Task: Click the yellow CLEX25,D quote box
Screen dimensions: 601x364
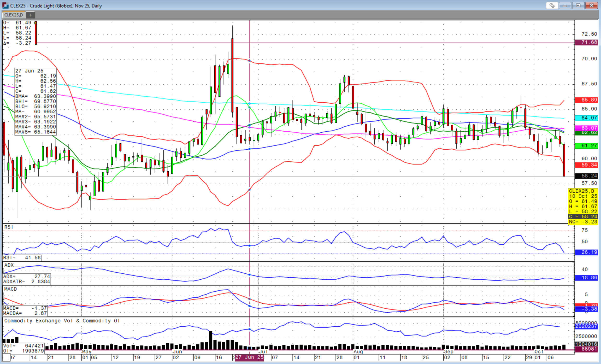Action: (x=583, y=206)
